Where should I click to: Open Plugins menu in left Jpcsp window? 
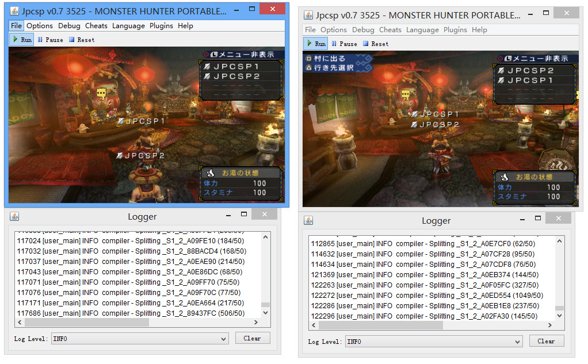161,26
